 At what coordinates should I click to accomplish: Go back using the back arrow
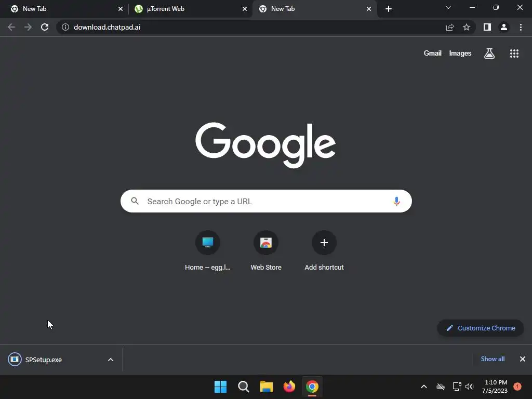[x=11, y=27]
